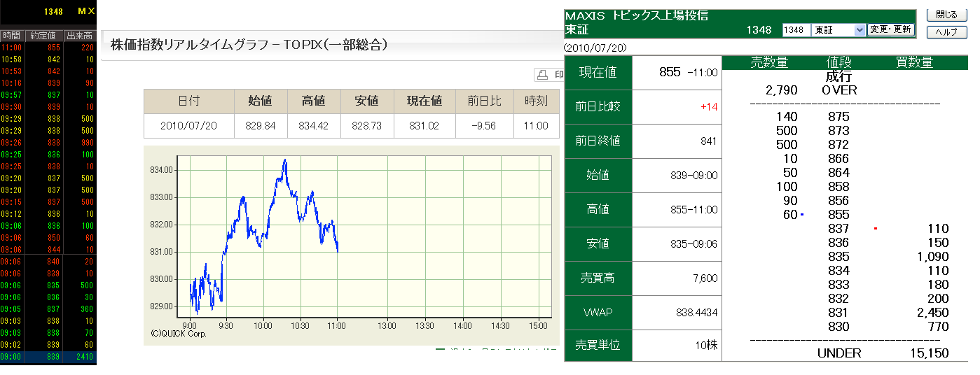
Task: Click the 15,150 UNDER buy quantity
Action: click(x=931, y=353)
